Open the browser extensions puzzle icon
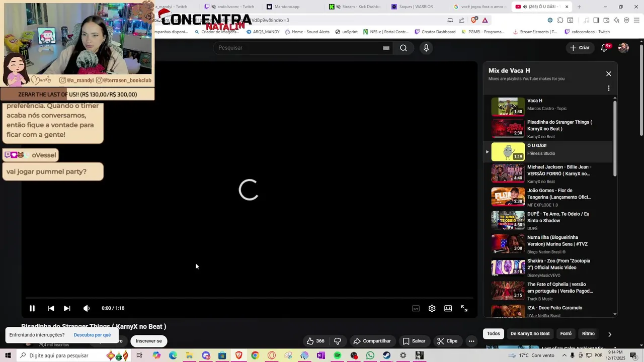The image size is (644, 362). pos(560,20)
